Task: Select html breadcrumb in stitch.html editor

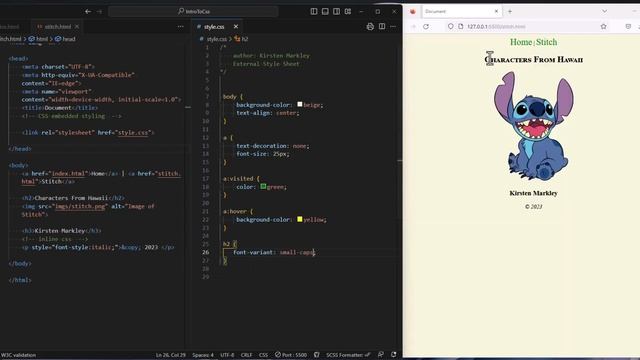Action: click(38, 39)
